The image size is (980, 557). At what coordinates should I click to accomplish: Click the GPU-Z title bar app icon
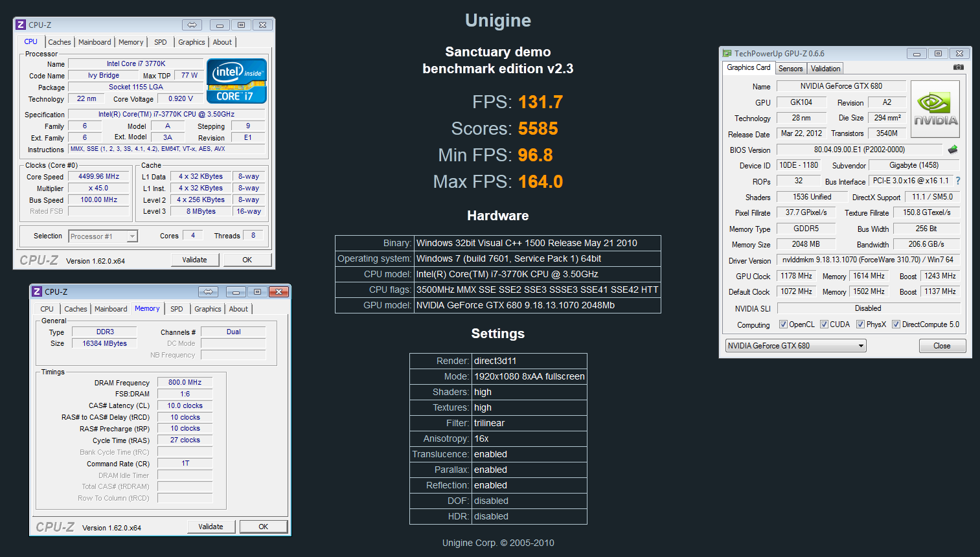tap(727, 53)
